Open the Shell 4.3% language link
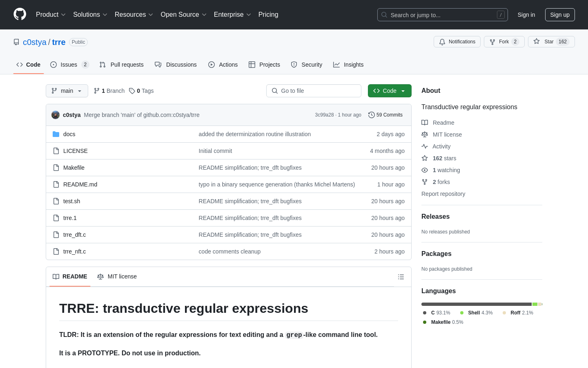Viewport: 588px width, 368px height. pos(476,313)
